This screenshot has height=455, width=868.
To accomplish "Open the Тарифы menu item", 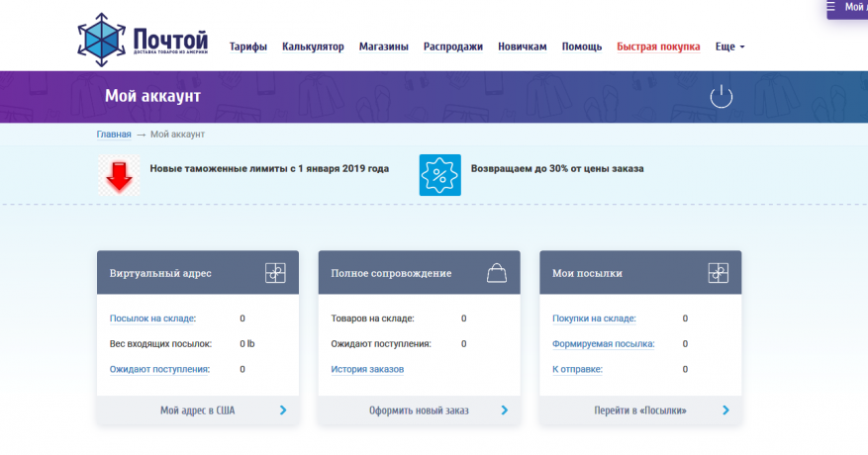I will click(248, 46).
